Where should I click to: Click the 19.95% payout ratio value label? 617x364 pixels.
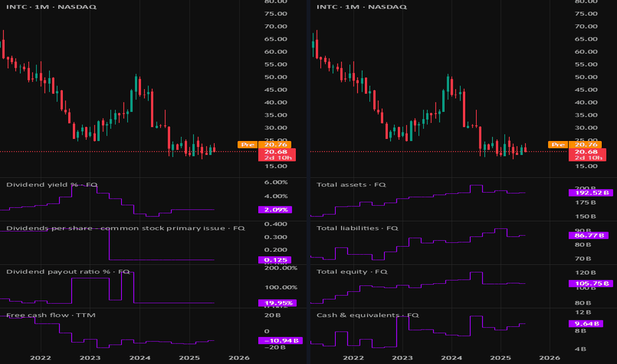point(277,303)
